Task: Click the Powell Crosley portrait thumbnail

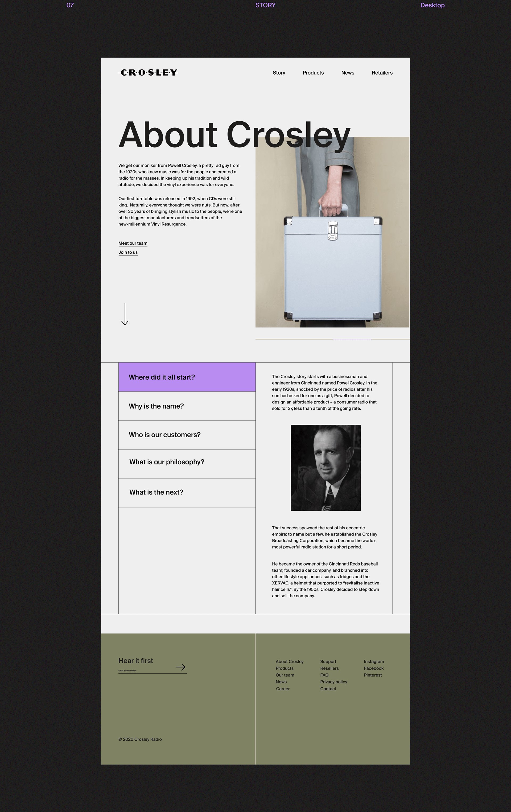Action: tap(325, 467)
